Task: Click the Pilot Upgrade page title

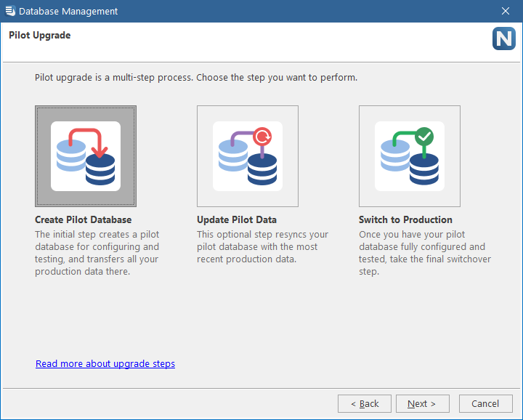Action: (x=40, y=36)
